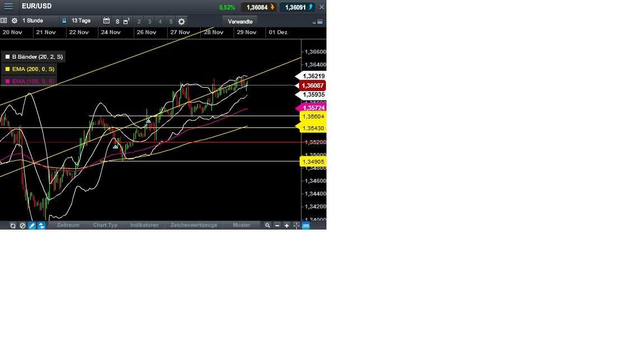The image size is (644, 362).
Task: Open the Zeichenwerkzeuge menu
Action: (x=193, y=225)
